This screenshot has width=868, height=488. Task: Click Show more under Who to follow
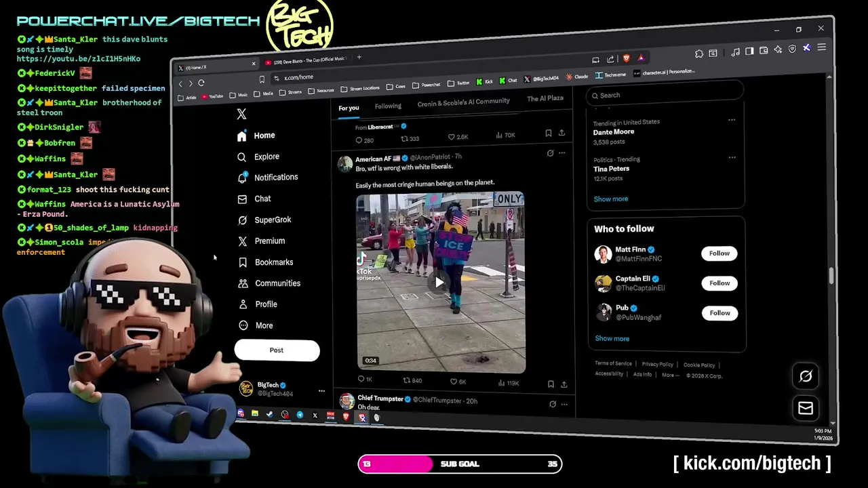(612, 339)
